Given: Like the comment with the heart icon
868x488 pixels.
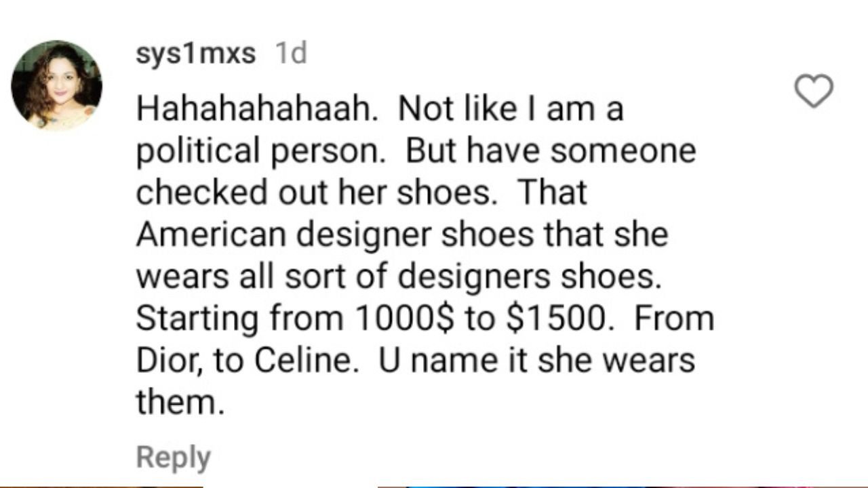Looking at the screenshot, I should pos(813,92).
